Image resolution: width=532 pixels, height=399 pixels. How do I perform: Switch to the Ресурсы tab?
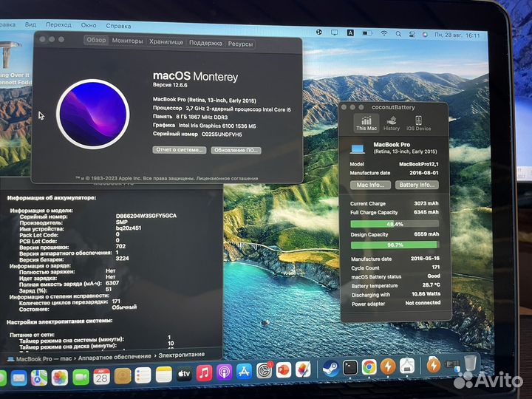click(240, 44)
